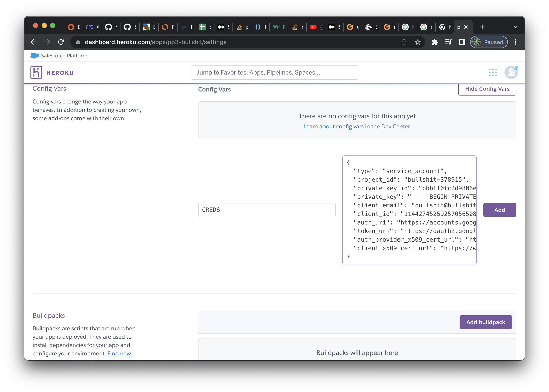549x392 pixels.
Task: Reload the Heroku settings page
Action: tap(61, 42)
